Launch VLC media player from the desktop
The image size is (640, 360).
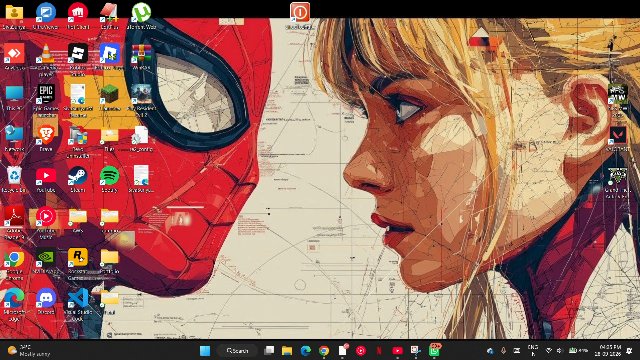tap(46, 53)
